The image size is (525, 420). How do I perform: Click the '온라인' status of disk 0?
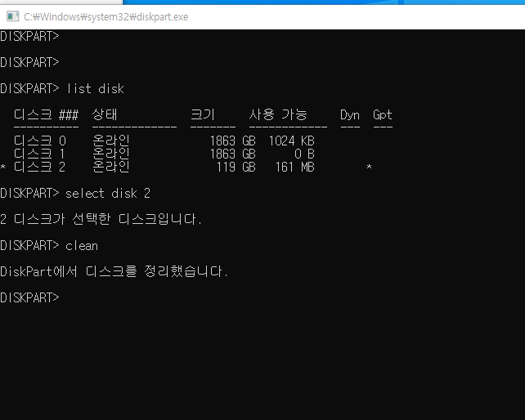click(x=111, y=141)
